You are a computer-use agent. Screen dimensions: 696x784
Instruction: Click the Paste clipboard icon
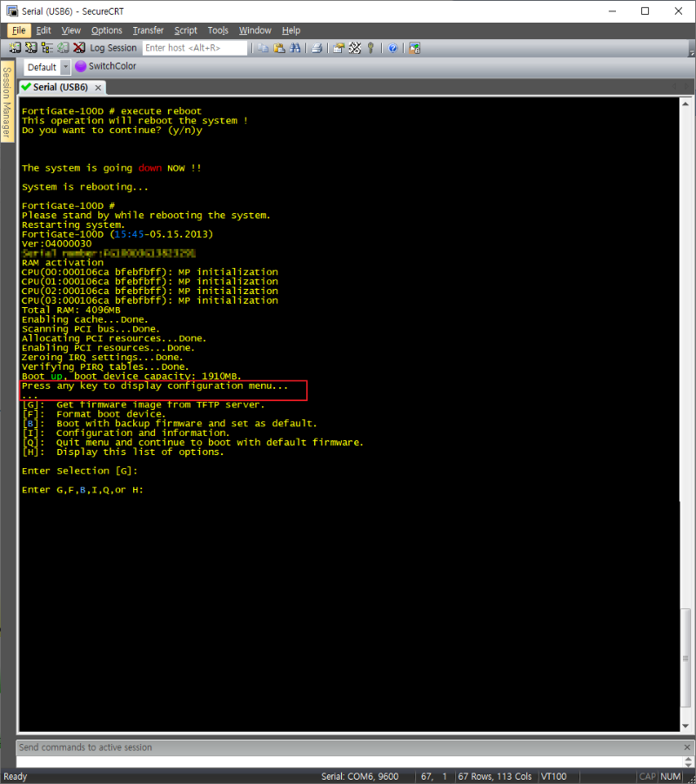coord(279,48)
